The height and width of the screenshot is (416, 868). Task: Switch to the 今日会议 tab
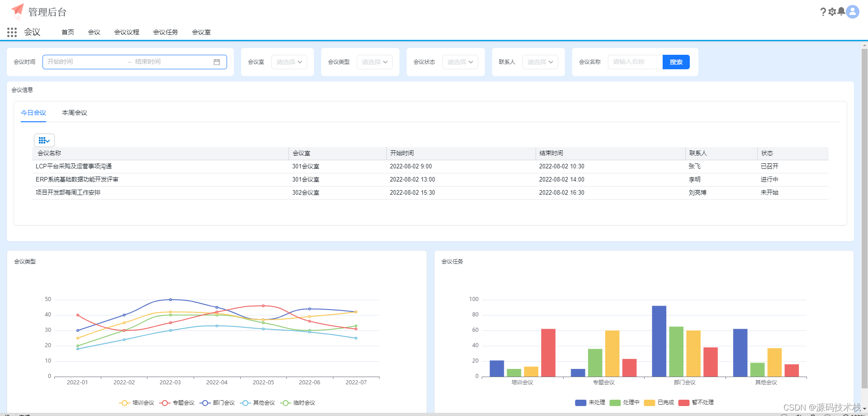pos(33,113)
